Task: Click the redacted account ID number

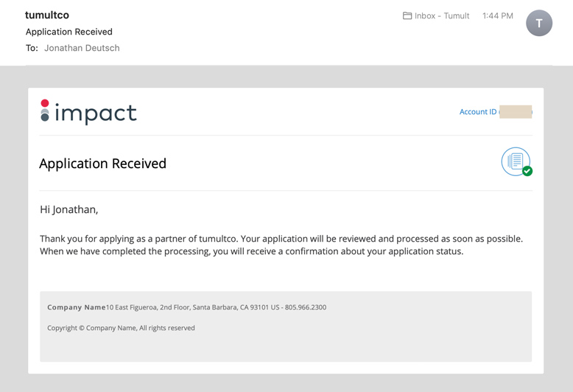Action: click(516, 112)
